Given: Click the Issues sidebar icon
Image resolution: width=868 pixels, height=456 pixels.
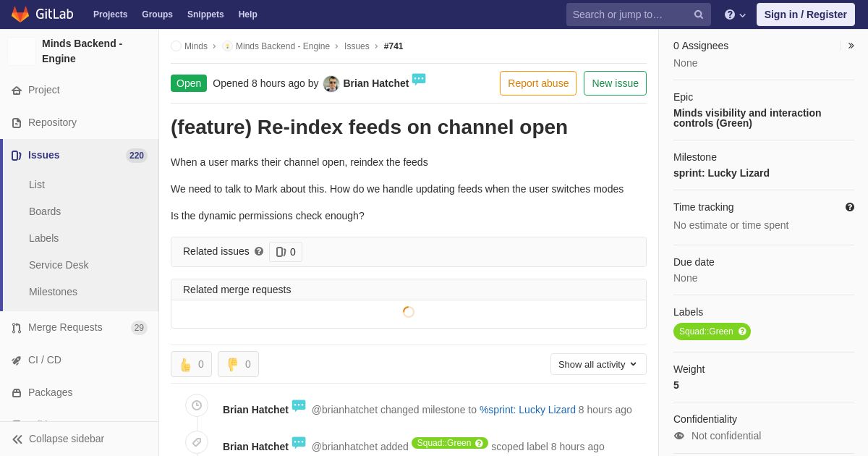Looking at the screenshot, I should click(17, 156).
